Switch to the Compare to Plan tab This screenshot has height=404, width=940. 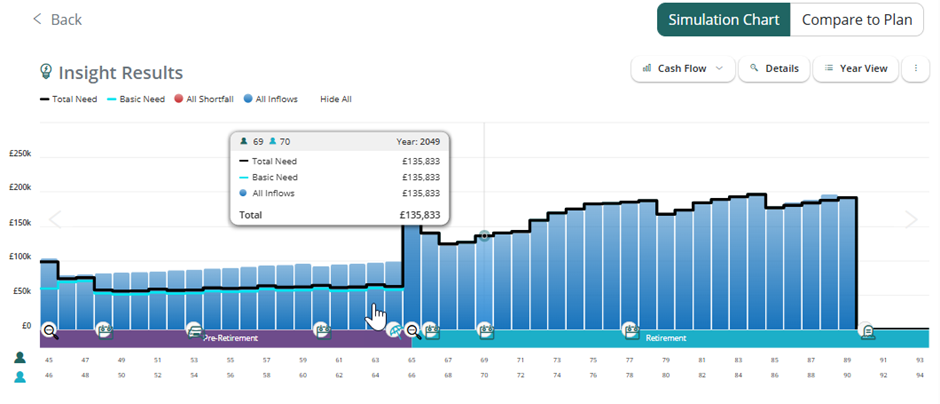pyautogui.click(x=857, y=19)
